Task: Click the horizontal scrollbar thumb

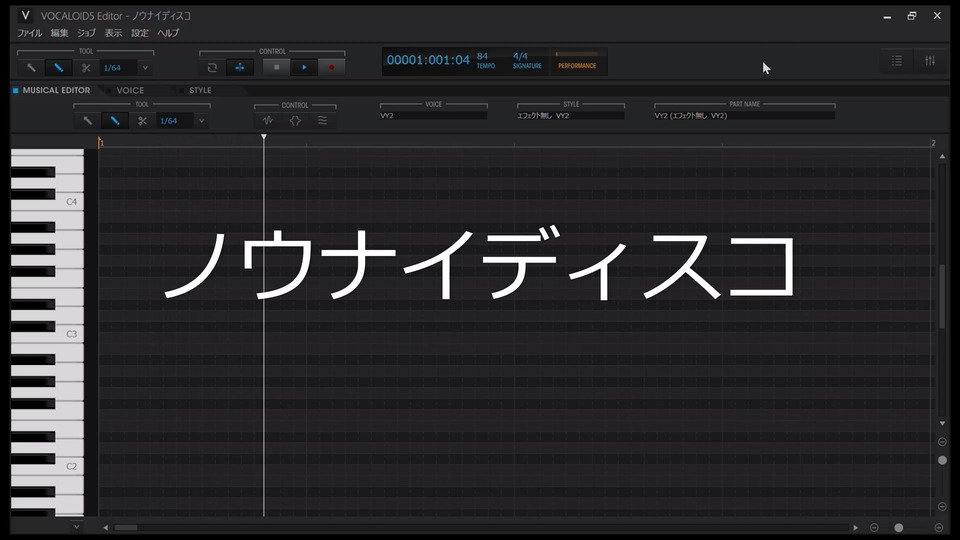Action: click(x=126, y=527)
